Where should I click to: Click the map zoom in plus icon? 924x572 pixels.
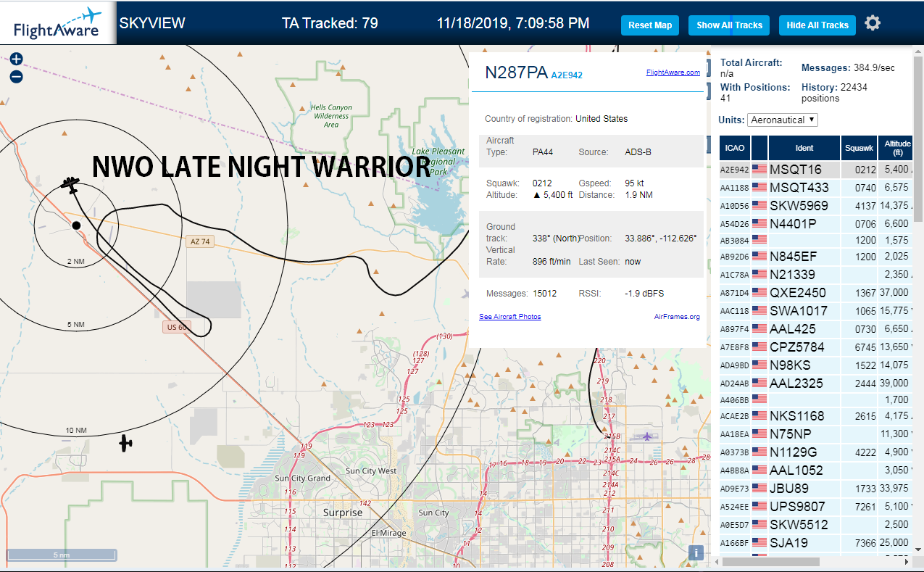point(16,59)
